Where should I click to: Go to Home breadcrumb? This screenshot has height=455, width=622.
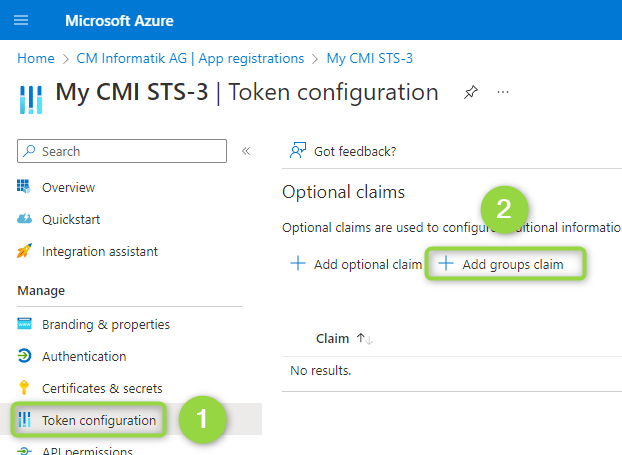tap(36, 58)
